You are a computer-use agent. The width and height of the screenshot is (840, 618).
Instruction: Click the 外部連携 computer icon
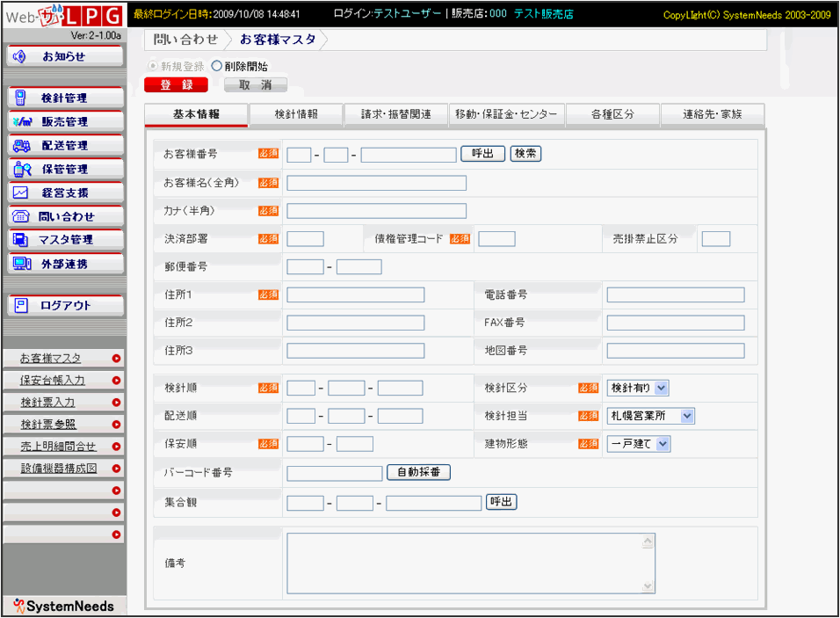coord(21,264)
